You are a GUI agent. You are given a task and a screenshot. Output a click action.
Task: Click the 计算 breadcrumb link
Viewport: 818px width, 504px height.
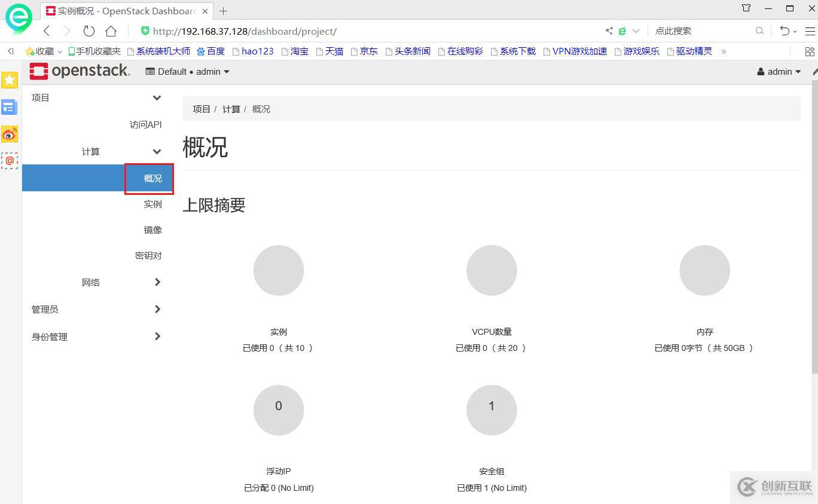(231, 109)
